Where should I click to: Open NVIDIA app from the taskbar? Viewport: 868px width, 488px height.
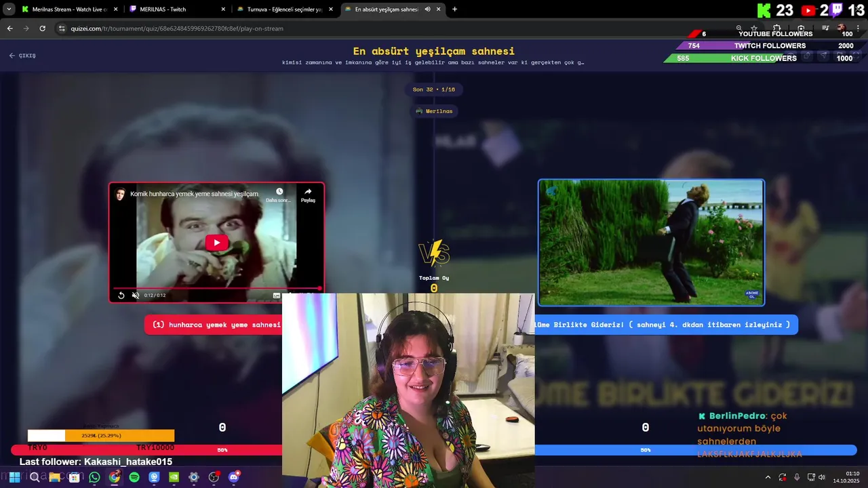174,477
